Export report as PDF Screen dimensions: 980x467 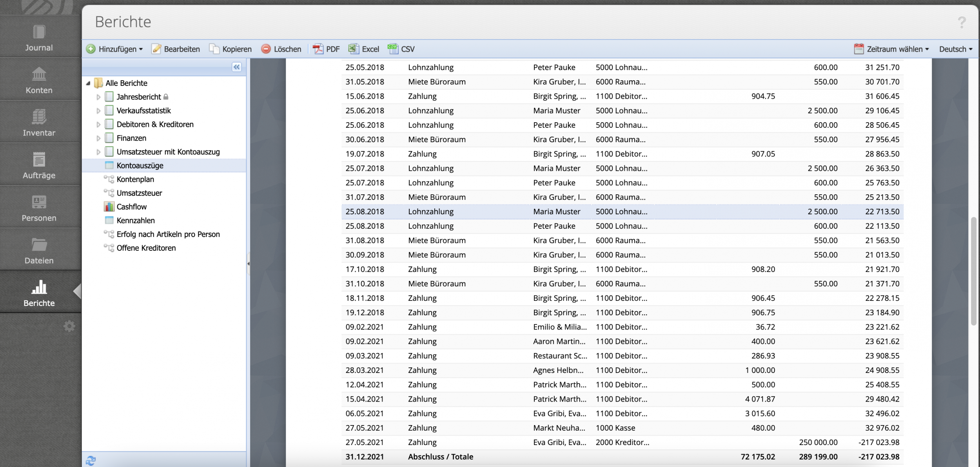(326, 49)
